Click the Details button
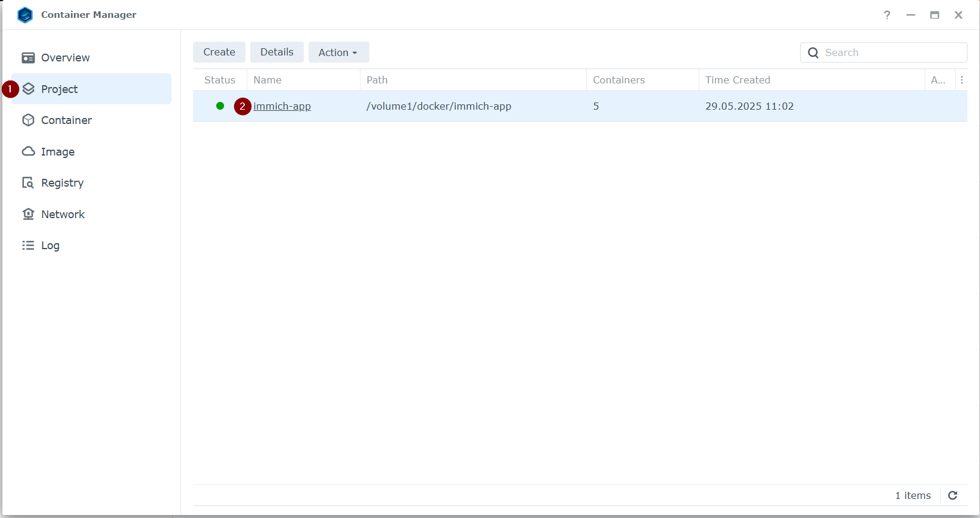This screenshot has height=518, width=980. click(277, 52)
